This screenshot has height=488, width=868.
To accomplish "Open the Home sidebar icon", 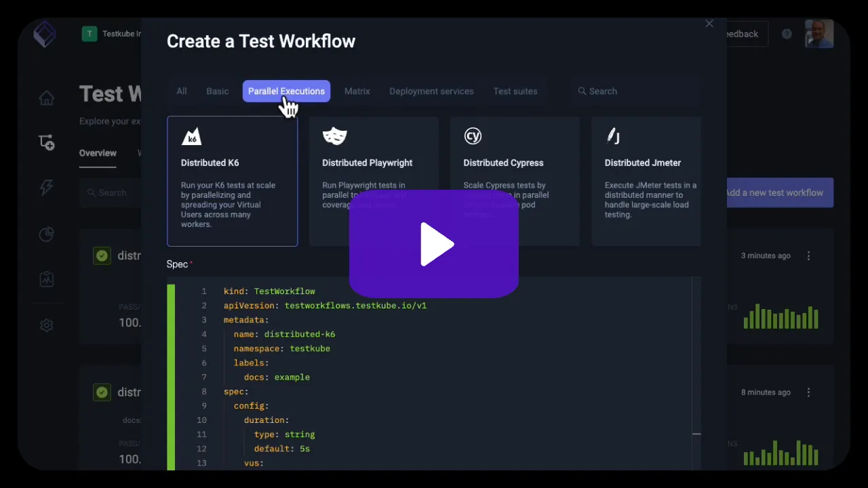I will (x=46, y=98).
